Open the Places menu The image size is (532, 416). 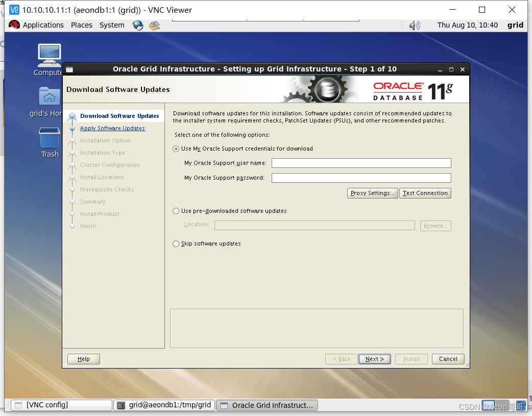click(x=81, y=25)
